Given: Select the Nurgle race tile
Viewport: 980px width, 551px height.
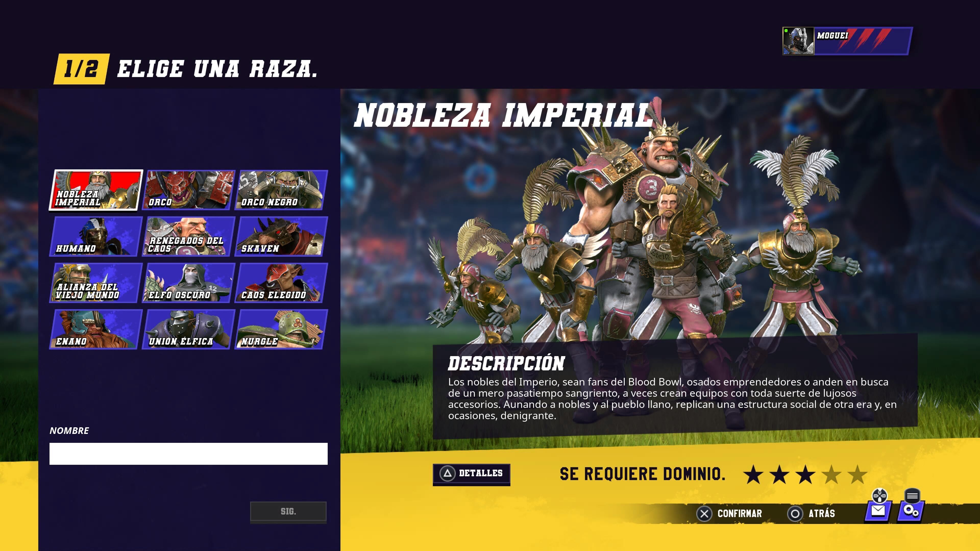Looking at the screenshot, I should (281, 329).
